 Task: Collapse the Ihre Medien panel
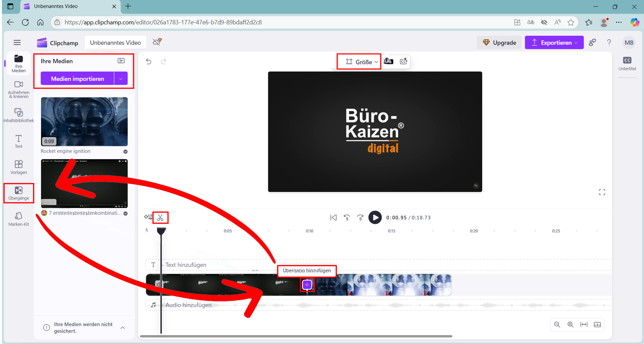[121, 61]
